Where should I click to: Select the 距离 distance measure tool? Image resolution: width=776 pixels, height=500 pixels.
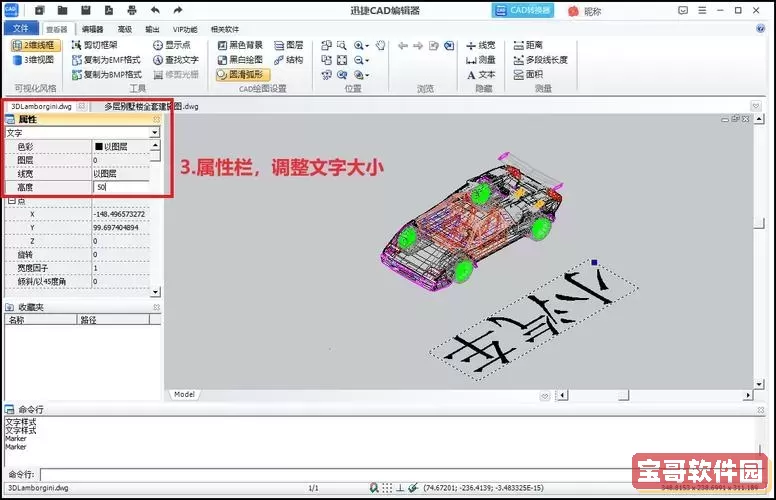pos(528,45)
